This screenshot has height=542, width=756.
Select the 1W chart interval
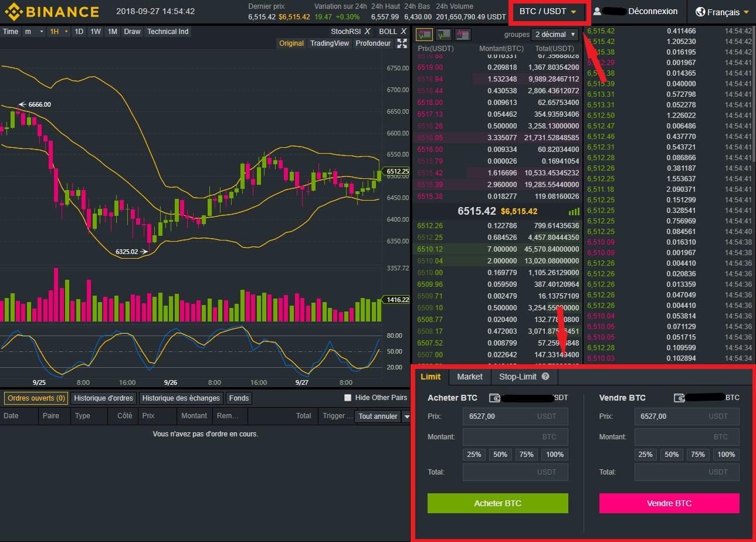tap(95, 31)
